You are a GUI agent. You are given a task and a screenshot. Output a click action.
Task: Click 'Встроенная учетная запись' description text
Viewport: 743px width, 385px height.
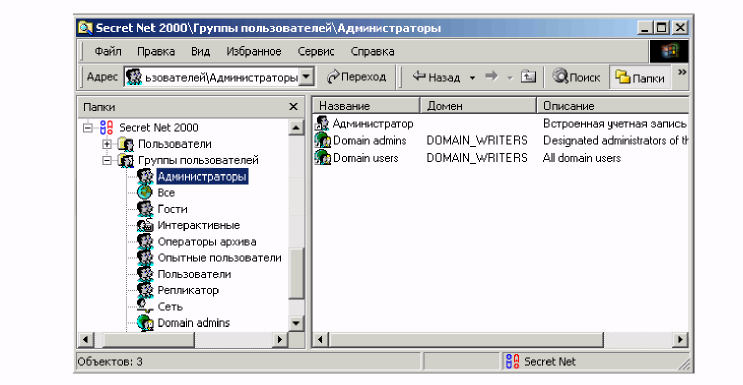(x=615, y=124)
